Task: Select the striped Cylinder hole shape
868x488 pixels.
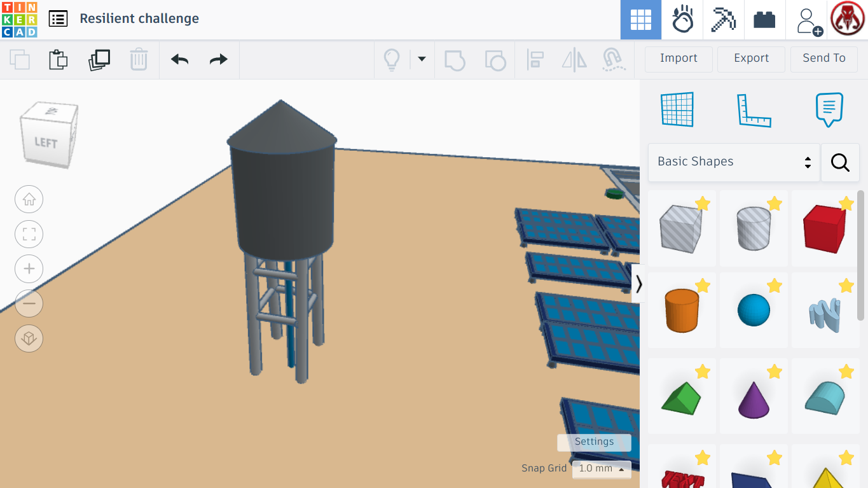Action: [754, 228]
